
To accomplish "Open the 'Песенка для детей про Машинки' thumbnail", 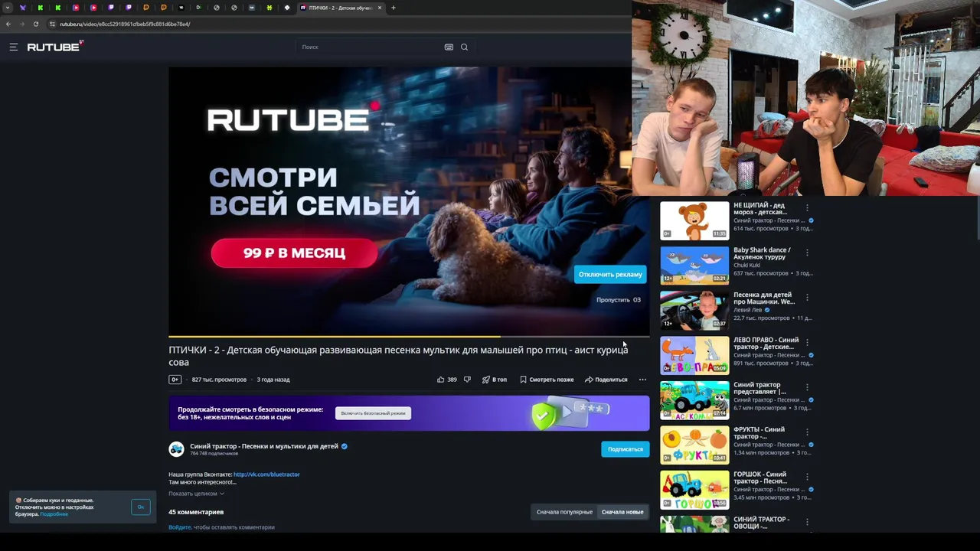I will tap(694, 311).
